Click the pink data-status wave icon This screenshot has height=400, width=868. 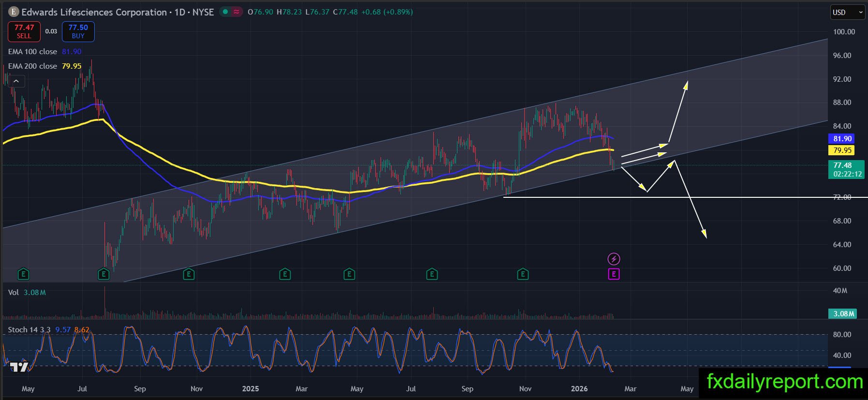pyautogui.click(x=236, y=12)
